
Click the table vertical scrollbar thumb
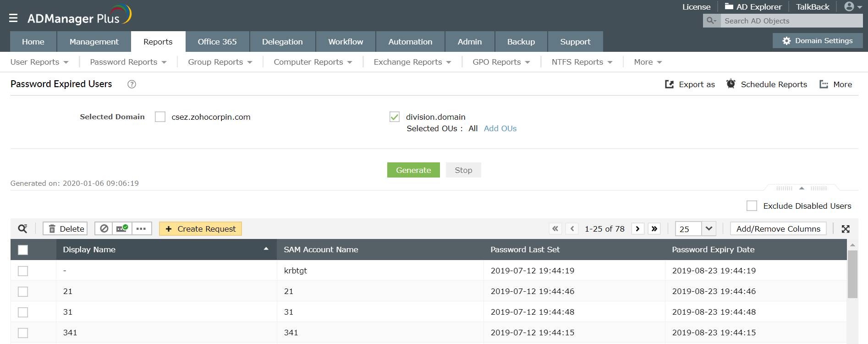pyautogui.click(x=852, y=274)
